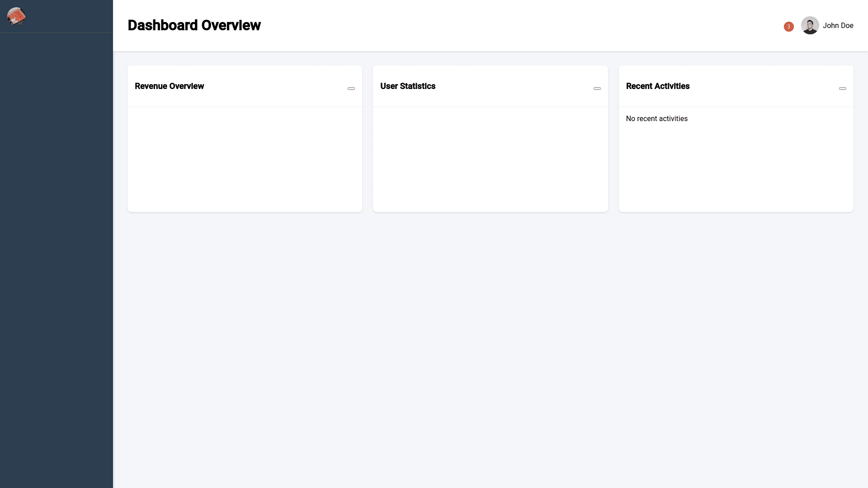Open the Recent Activities card options button
Viewport: 868px width, 488px height.
[842, 89]
